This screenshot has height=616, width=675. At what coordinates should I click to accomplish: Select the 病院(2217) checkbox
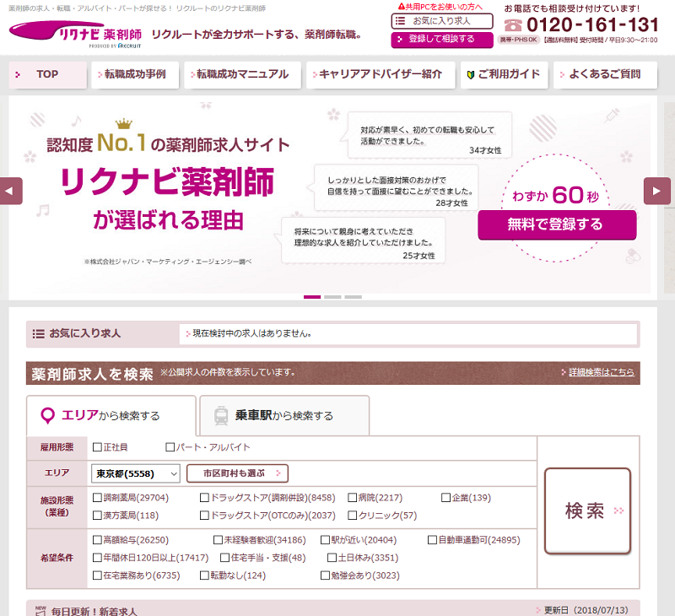pyautogui.click(x=352, y=498)
